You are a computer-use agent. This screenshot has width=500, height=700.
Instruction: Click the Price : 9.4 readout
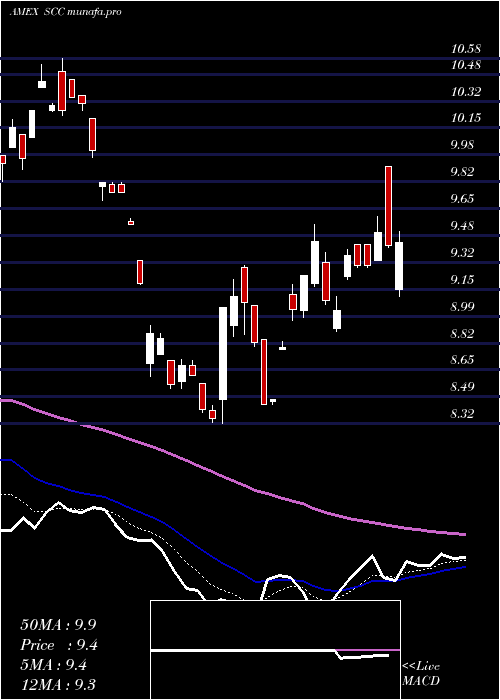58,645
